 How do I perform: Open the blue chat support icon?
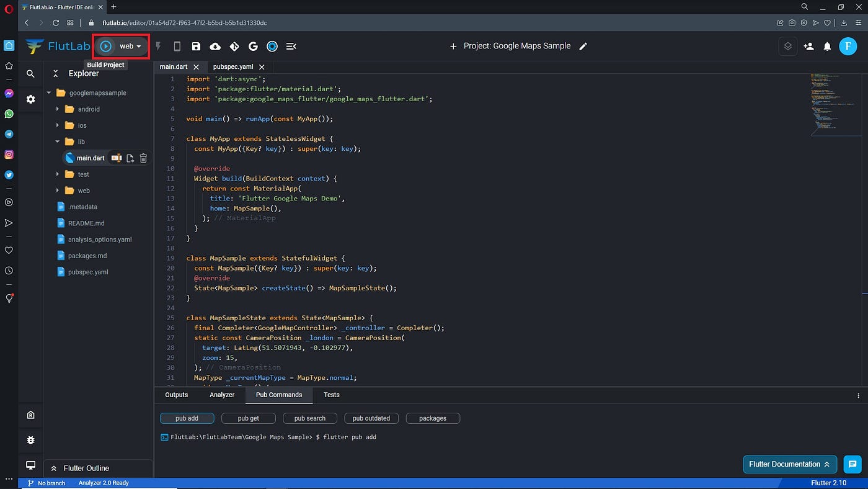[x=852, y=464]
